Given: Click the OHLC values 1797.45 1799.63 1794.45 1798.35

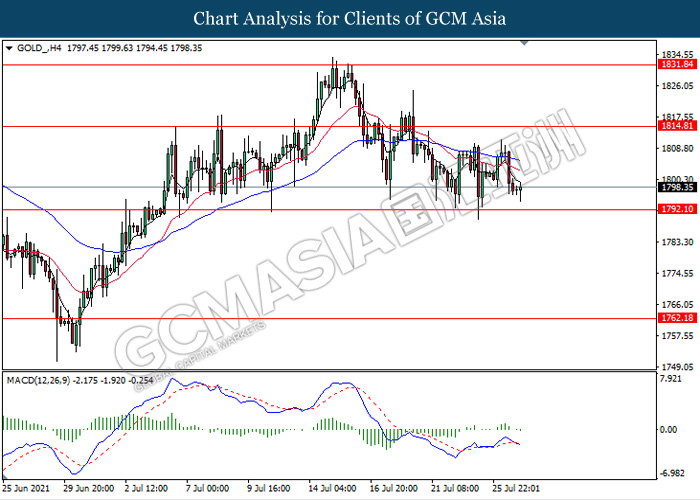Looking at the screenshot, I should click(x=134, y=48).
